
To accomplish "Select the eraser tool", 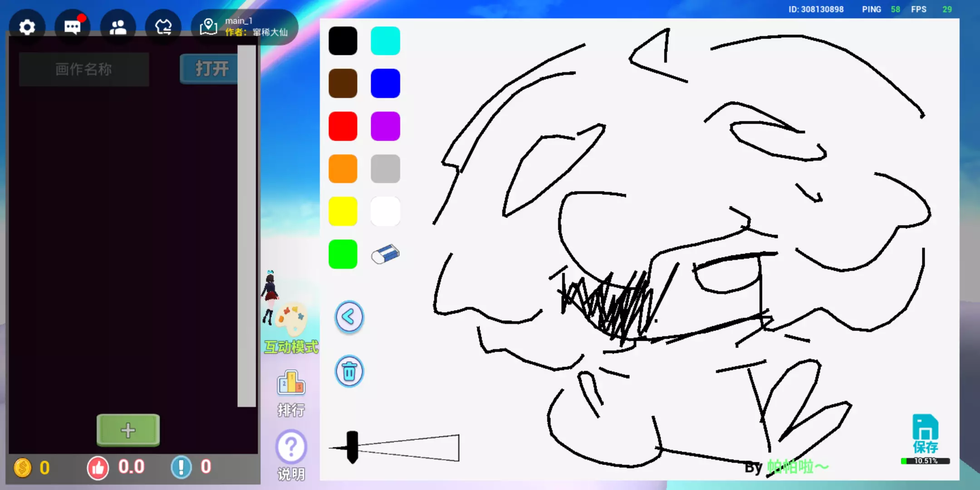I will pyautogui.click(x=385, y=254).
